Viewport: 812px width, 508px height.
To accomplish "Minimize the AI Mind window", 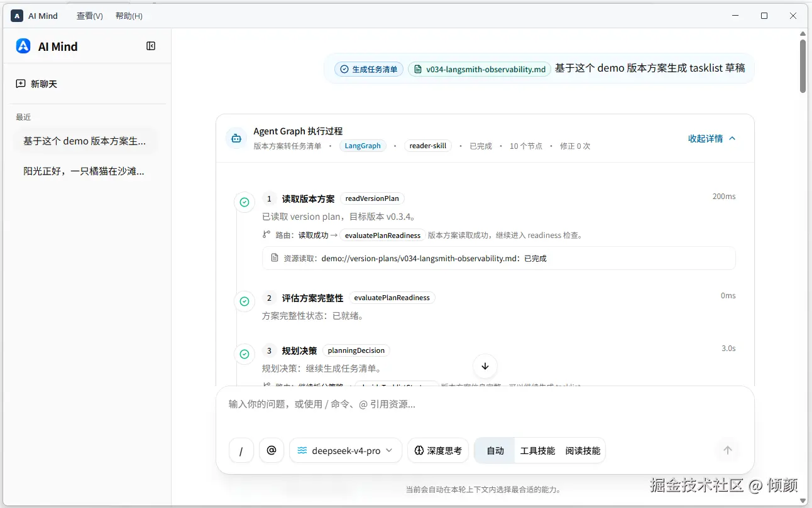I will [x=735, y=16].
